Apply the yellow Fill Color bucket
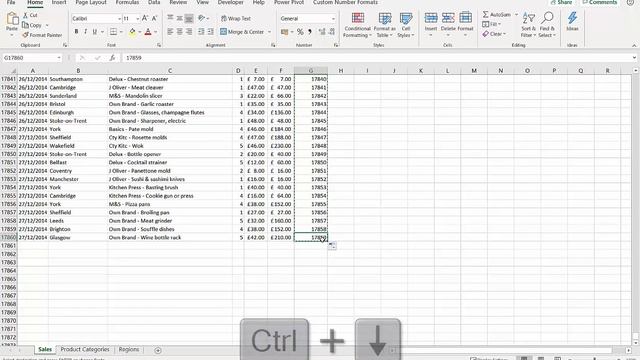 pos(132,31)
